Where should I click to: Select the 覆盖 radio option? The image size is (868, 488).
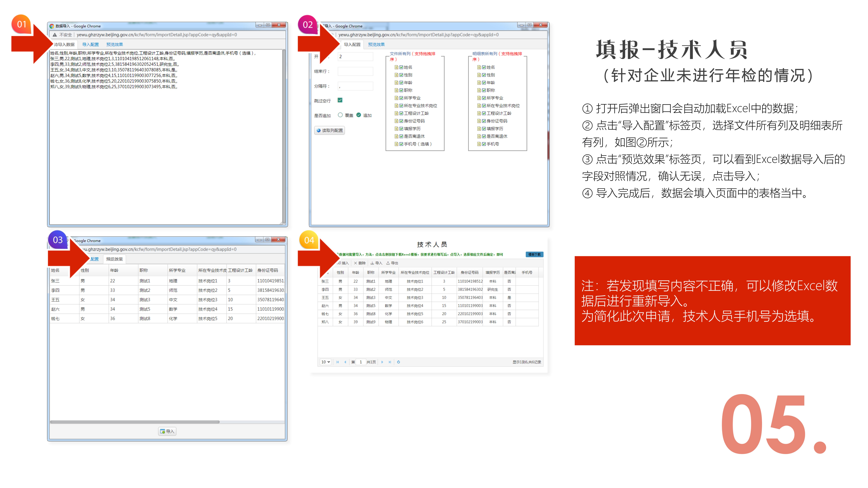click(340, 115)
